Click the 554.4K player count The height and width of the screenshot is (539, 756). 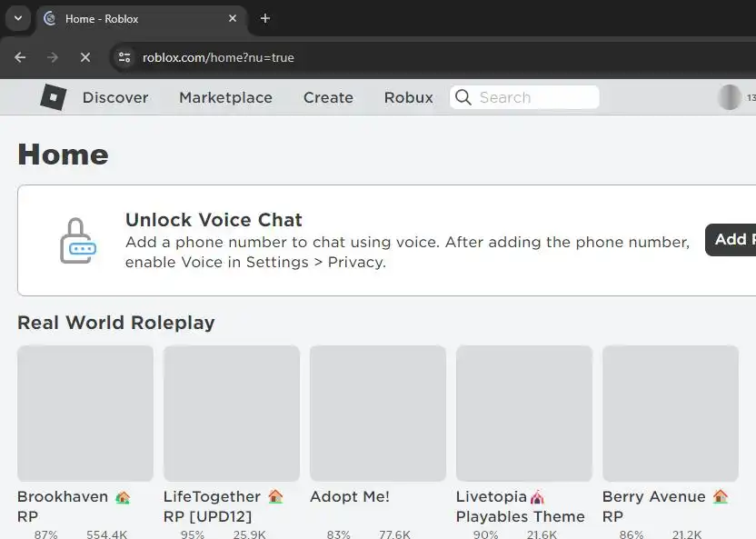pos(106,534)
